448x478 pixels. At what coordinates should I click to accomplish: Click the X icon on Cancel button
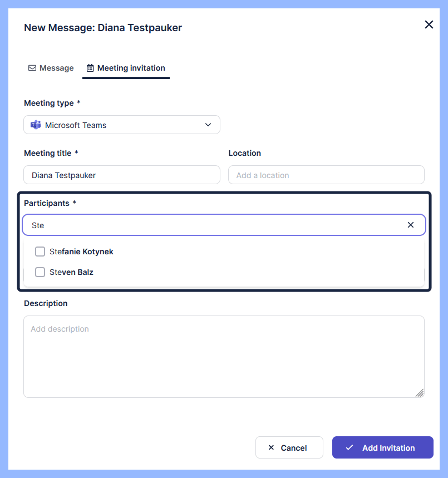click(x=271, y=447)
